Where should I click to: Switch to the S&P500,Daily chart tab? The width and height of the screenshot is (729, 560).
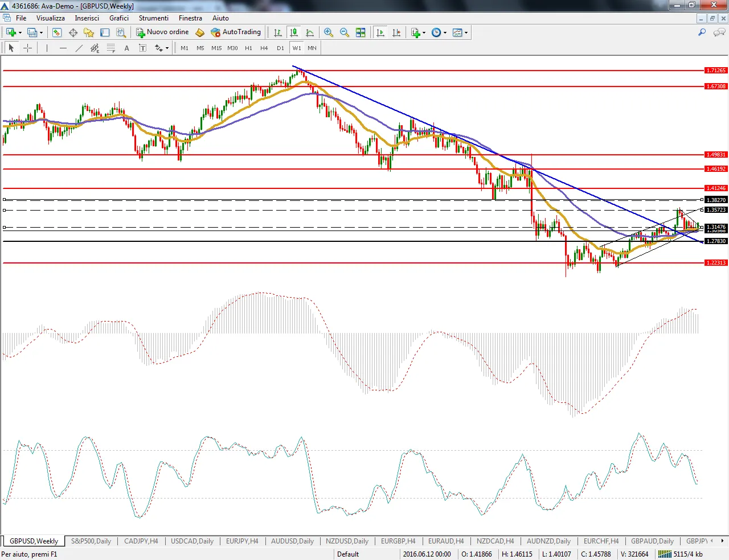click(91, 541)
